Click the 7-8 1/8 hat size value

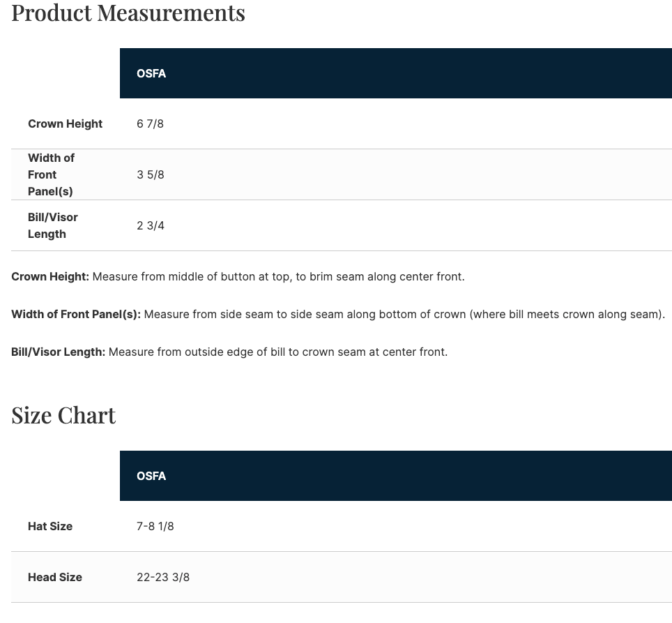[155, 526]
